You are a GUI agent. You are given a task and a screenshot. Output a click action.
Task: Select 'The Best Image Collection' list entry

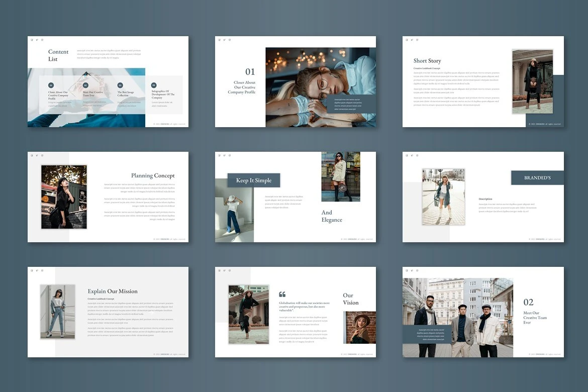[126, 94]
